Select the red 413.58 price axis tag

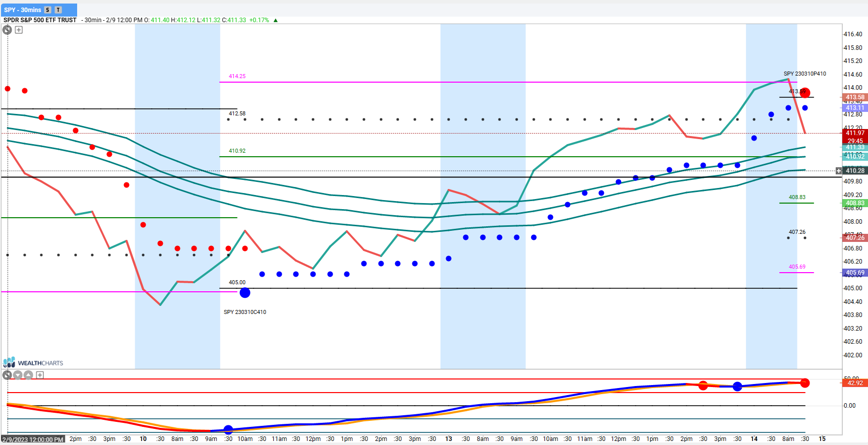click(x=855, y=97)
